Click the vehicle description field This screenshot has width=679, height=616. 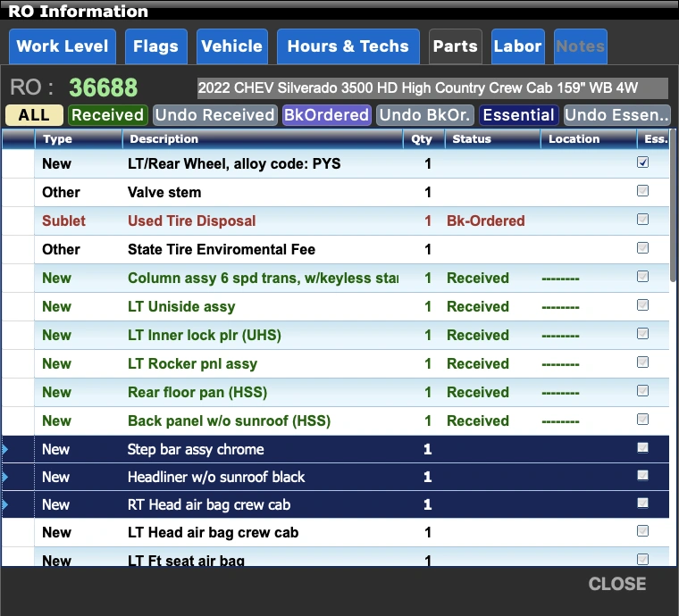(432, 88)
